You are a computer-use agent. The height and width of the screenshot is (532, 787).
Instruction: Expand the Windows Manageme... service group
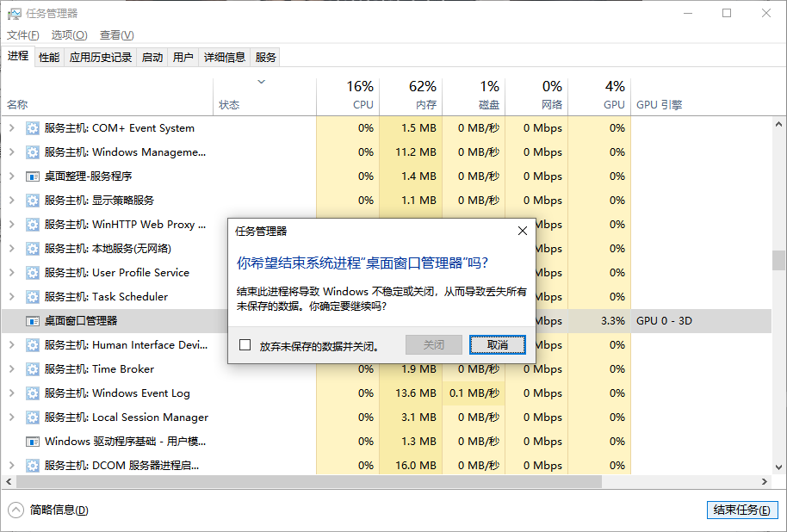(11, 152)
